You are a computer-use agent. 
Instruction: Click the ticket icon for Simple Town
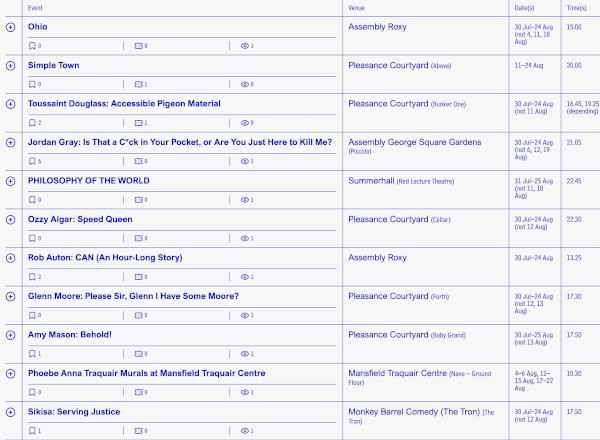(139, 84)
